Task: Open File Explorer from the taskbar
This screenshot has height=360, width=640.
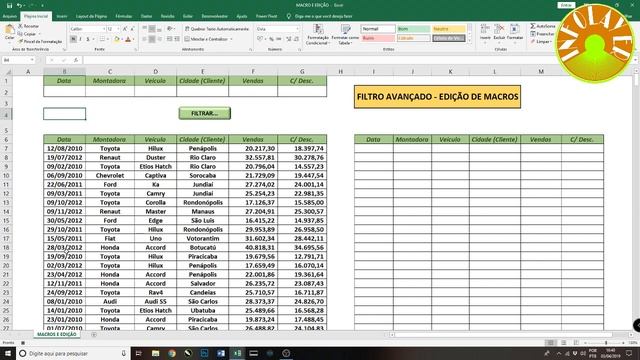Action: 156,353
